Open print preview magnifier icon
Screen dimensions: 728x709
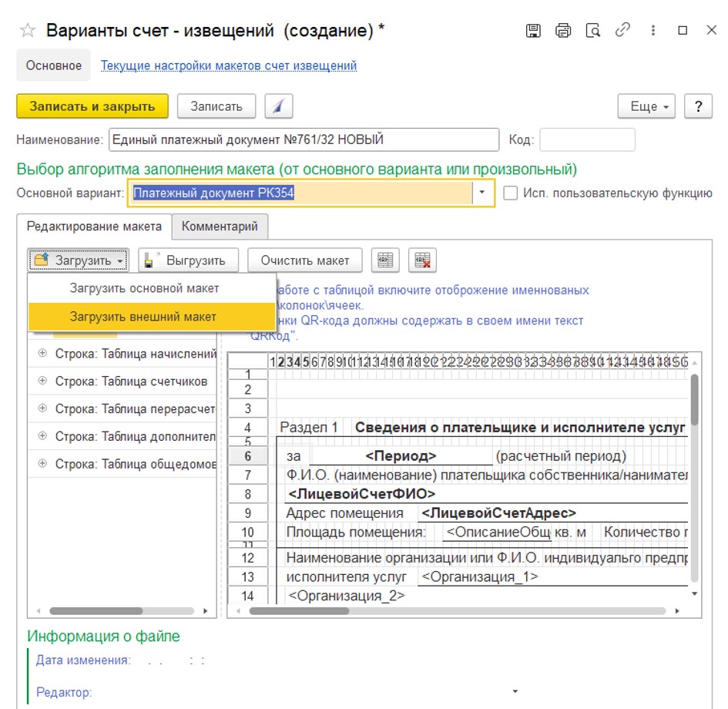pos(593,31)
